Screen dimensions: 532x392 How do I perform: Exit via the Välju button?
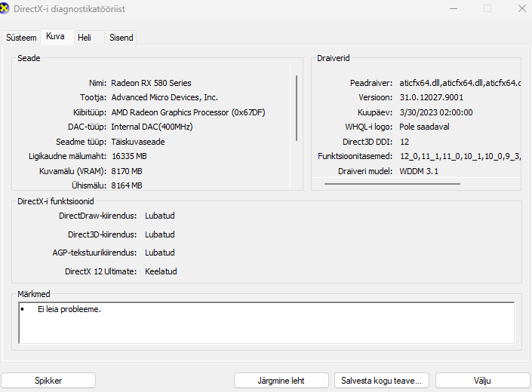coord(482,381)
